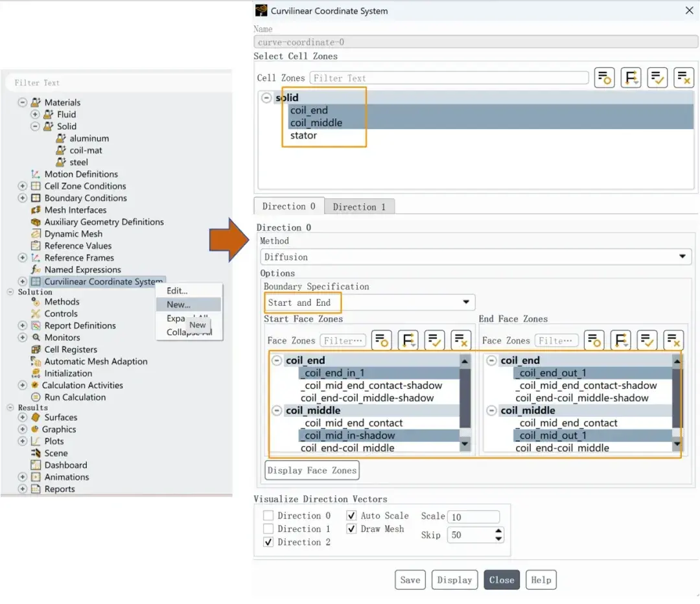Switch to the Direction 1 tab
The image size is (700, 604).
pyautogui.click(x=359, y=207)
